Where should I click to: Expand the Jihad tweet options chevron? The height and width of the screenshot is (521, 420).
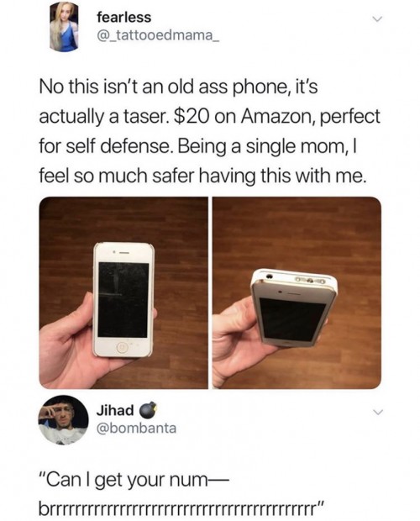[x=377, y=413]
